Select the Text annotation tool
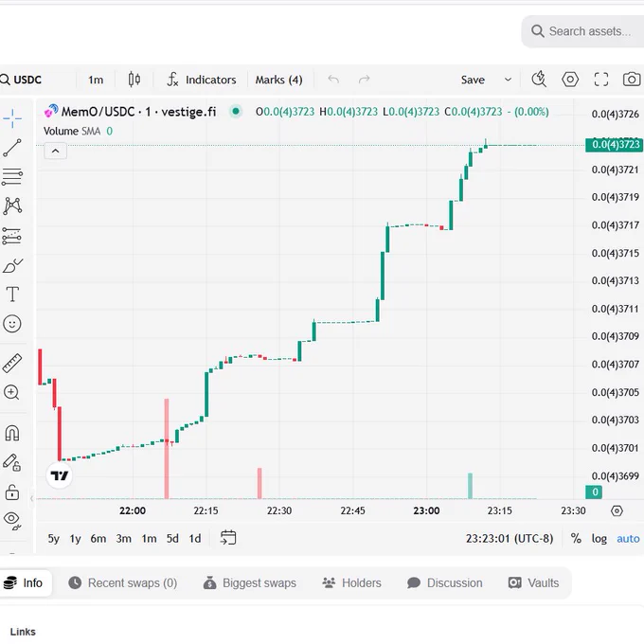Image resolution: width=644 pixels, height=644 pixels. pos(12,295)
